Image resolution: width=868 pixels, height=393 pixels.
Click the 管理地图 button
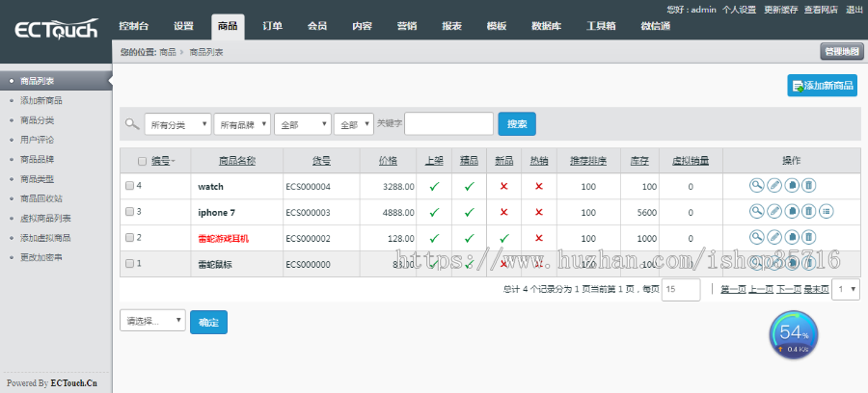841,51
